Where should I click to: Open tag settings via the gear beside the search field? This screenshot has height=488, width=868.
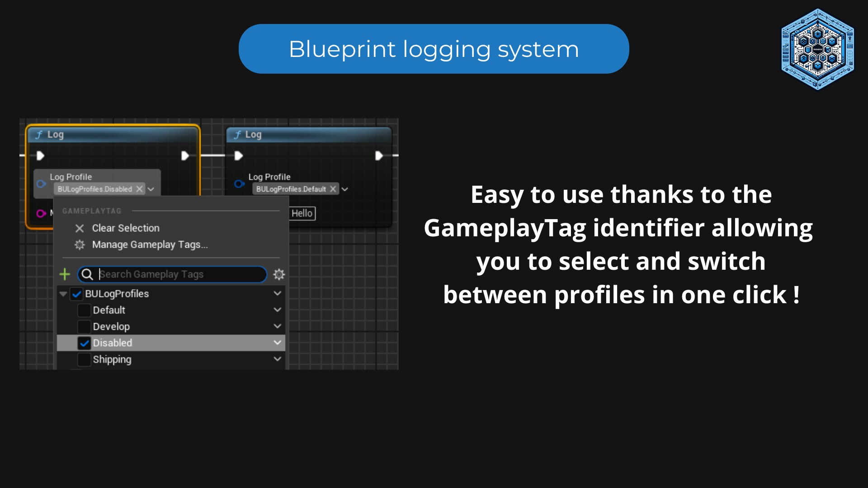tap(278, 274)
